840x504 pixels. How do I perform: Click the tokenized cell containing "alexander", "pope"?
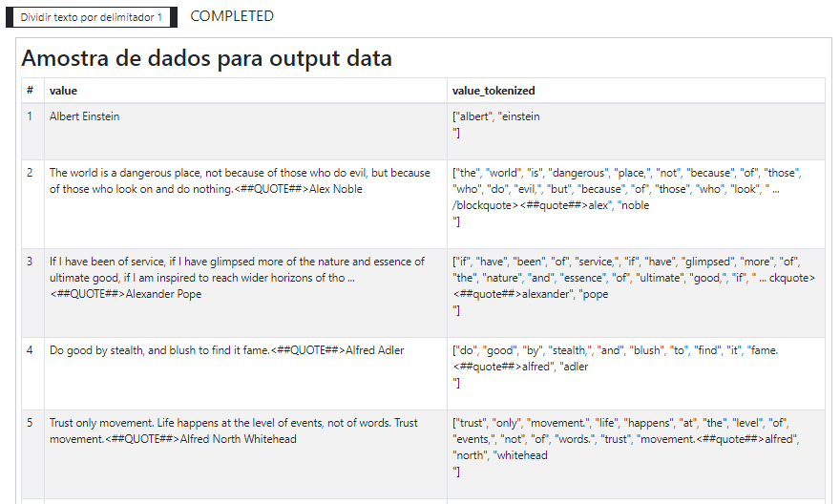[x=636, y=293]
